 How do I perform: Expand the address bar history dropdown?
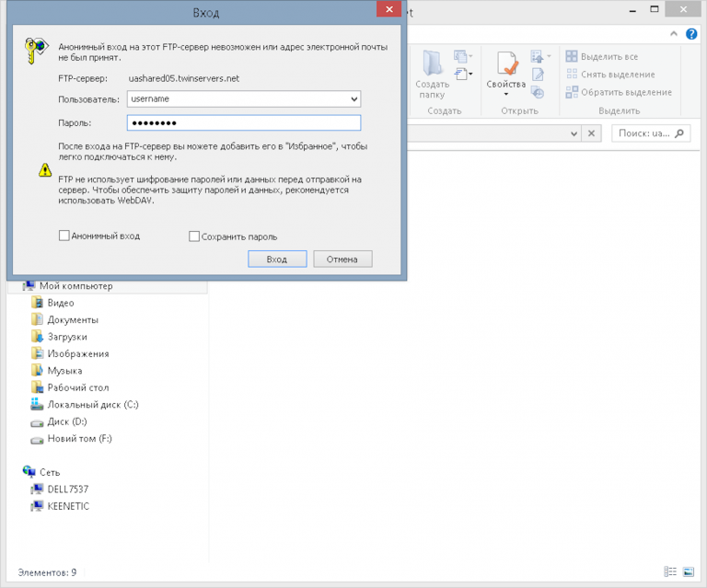(575, 133)
